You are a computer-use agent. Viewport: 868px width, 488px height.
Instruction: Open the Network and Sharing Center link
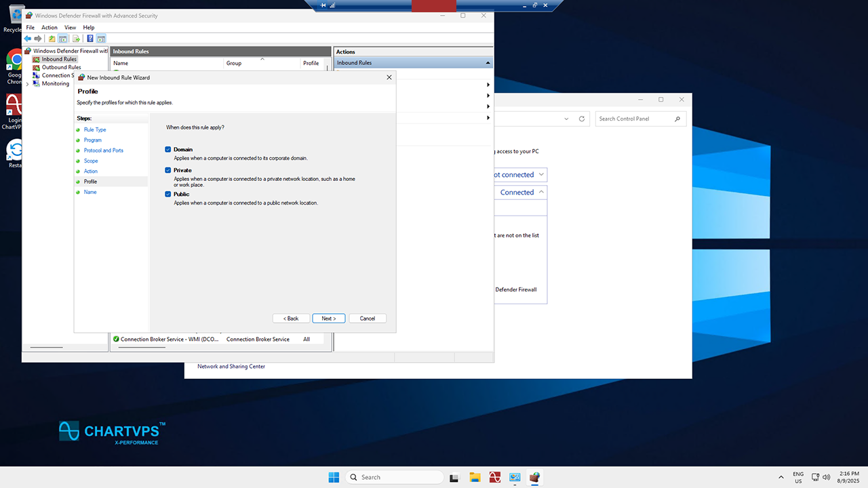(x=231, y=367)
